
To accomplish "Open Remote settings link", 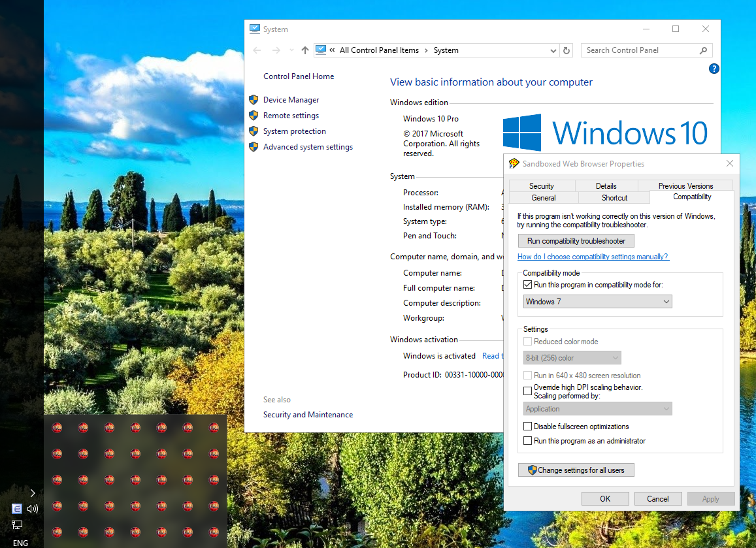I will click(x=291, y=115).
